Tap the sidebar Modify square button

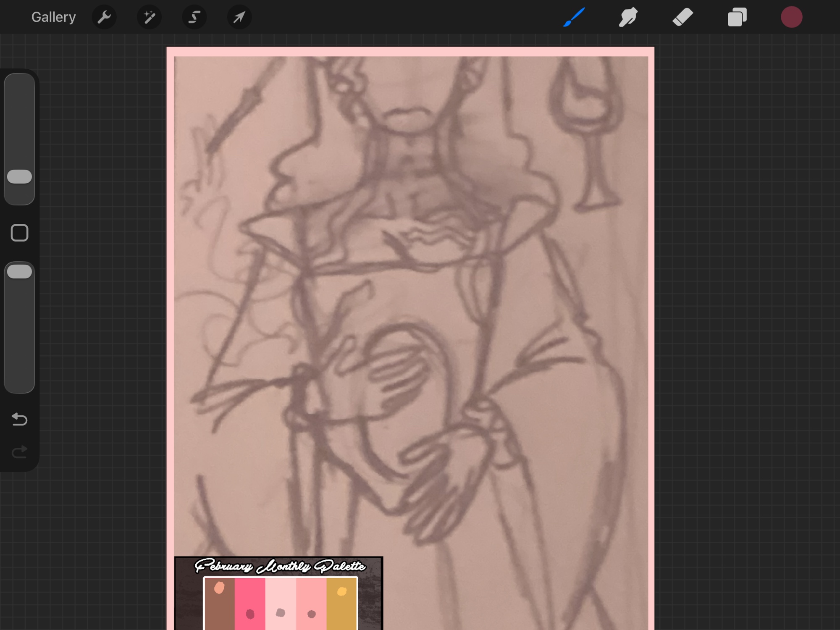click(x=19, y=233)
